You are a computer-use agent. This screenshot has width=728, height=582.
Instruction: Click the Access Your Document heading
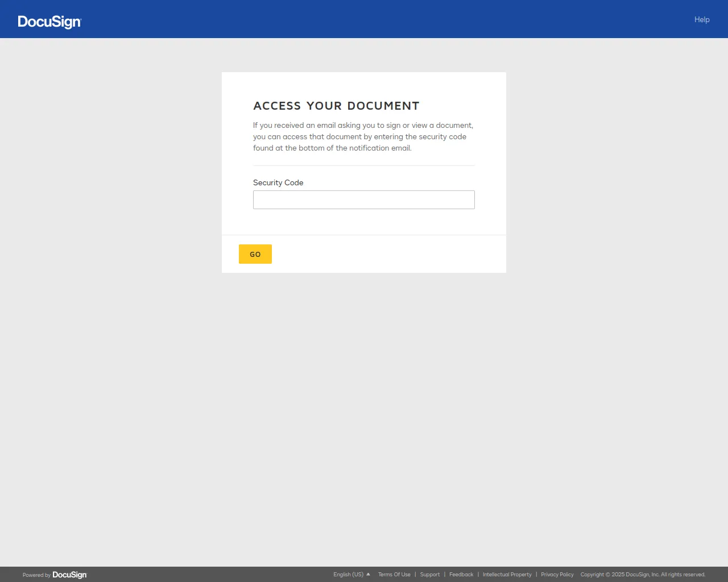click(336, 106)
